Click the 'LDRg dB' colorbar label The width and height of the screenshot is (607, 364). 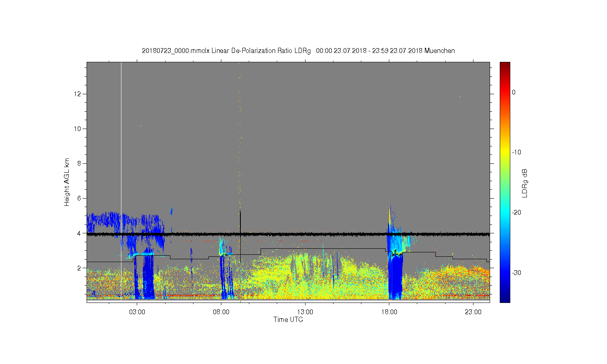tap(525, 183)
